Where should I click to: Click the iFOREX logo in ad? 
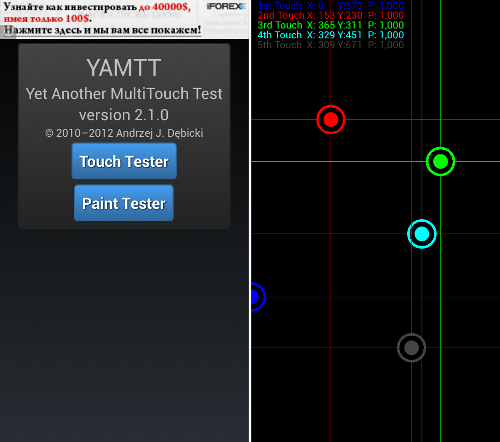click(x=226, y=6)
